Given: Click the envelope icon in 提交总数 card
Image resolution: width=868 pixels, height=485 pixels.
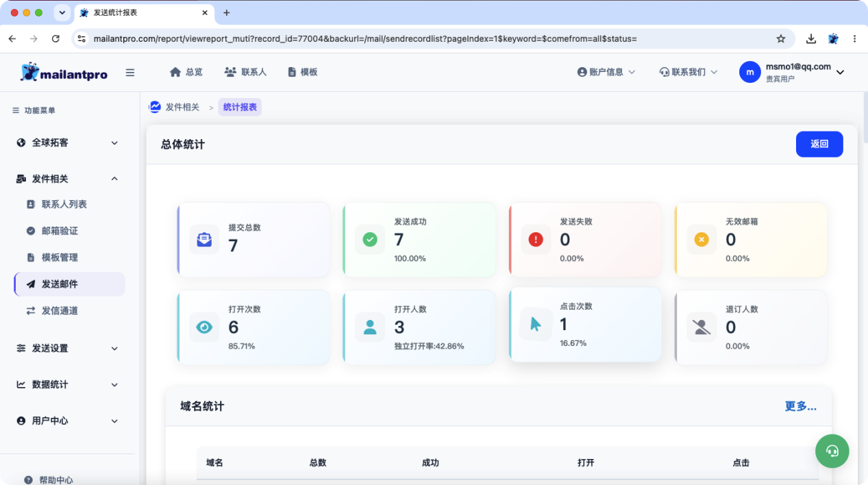Looking at the screenshot, I should click(204, 240).
